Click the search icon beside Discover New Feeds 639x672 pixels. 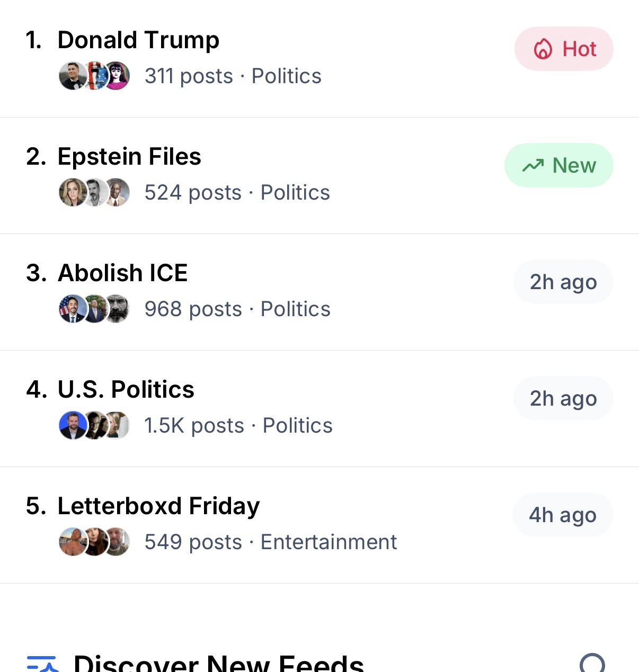pyautogui.click(x=592, y=664)
